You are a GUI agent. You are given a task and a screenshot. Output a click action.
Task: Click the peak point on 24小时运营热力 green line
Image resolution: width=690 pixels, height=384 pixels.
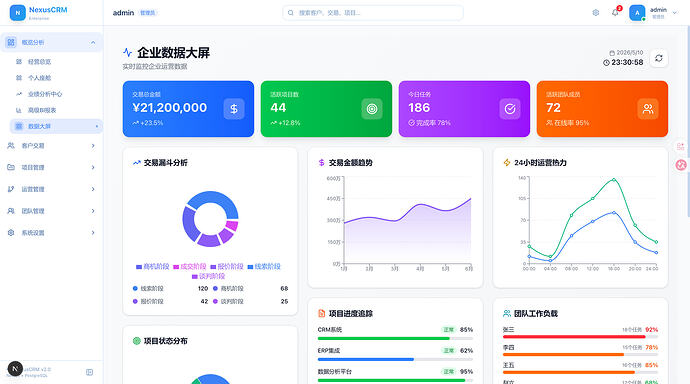614,179
